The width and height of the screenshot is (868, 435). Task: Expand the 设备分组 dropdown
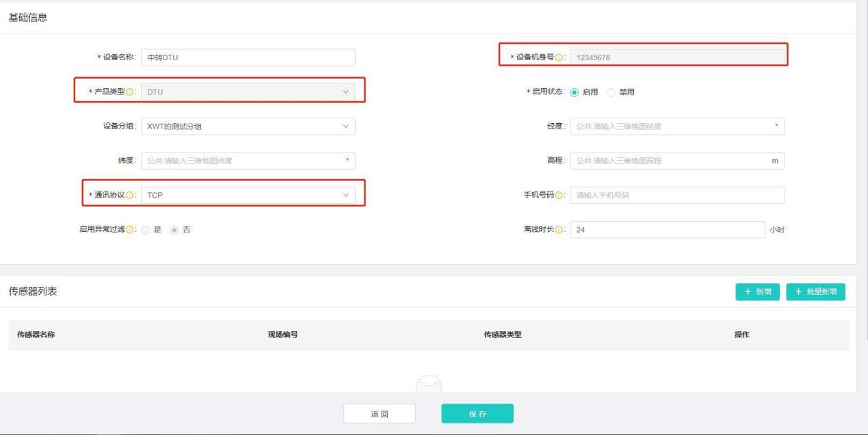[248, 127]
